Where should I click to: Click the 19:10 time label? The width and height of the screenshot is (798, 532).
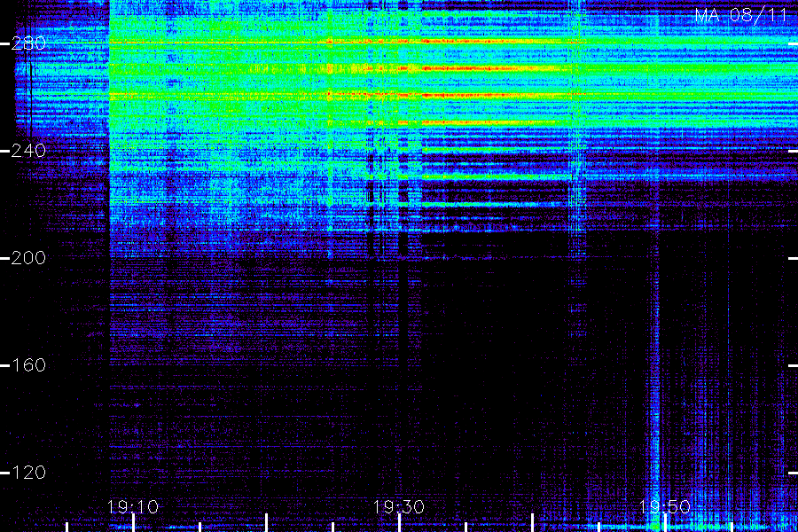tap(133, 507)
